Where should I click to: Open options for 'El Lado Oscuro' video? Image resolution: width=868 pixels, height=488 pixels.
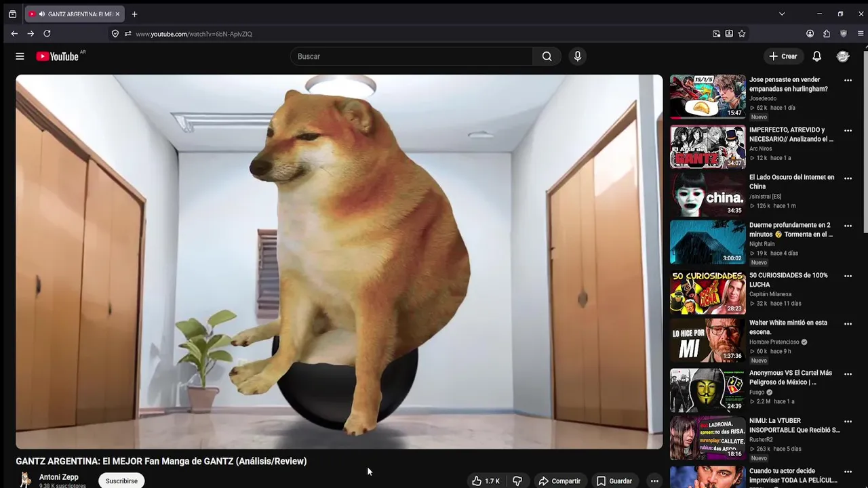pyautogui.click(x=848, y=178)
